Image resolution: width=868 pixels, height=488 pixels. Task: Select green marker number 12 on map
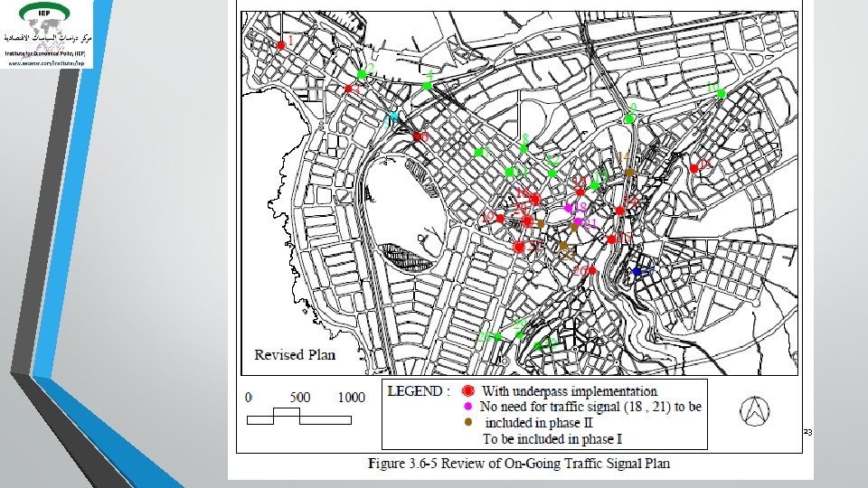(x=552, y=174)
